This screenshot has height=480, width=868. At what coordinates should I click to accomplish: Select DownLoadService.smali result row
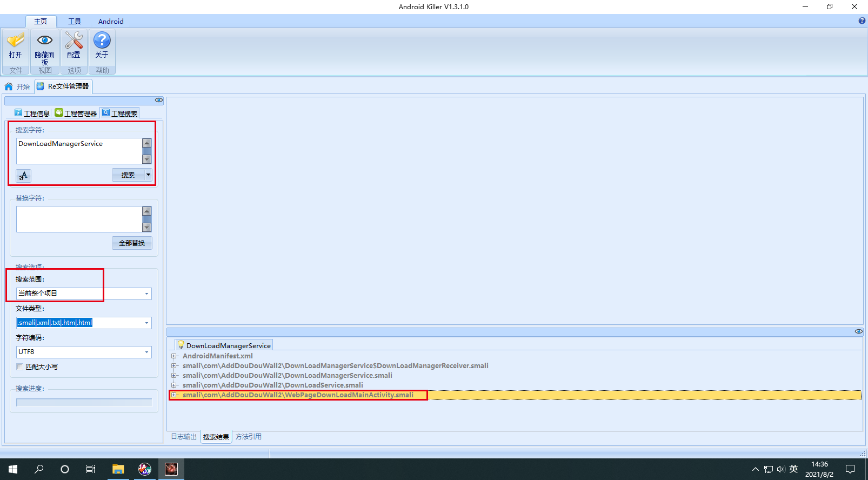pyautogui.click(x=516, y=385)
